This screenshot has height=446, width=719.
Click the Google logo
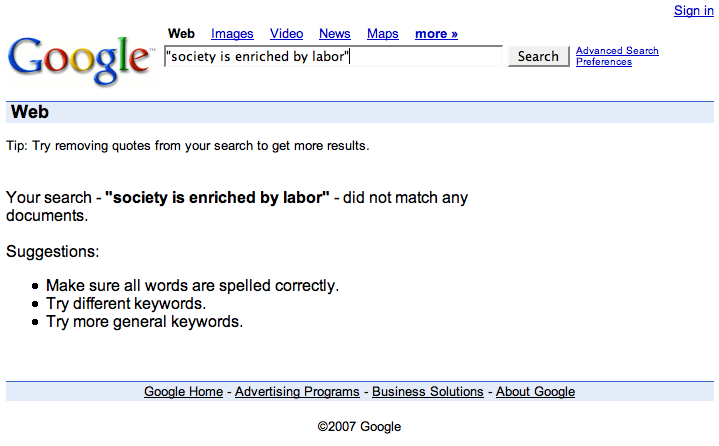point(79,60)
